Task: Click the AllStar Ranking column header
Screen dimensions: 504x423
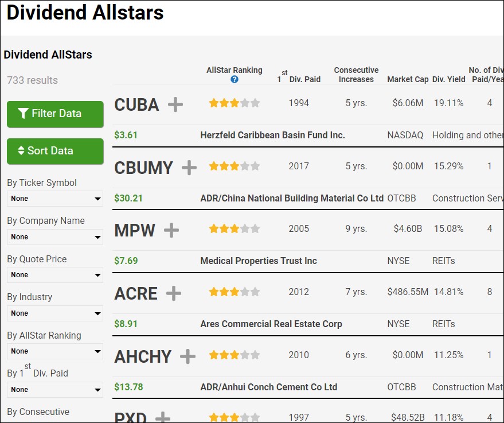Action: (235, 70)
